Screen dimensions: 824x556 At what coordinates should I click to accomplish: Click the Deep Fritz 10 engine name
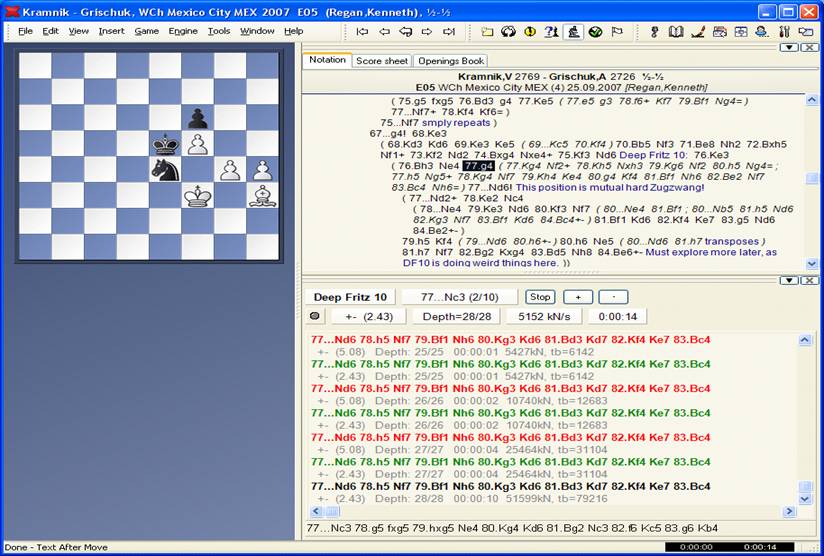350,297
